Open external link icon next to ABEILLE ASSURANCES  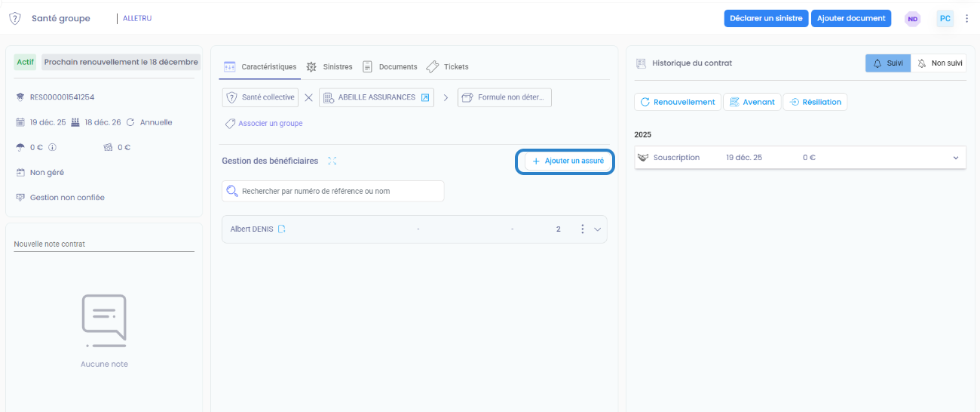coord(425,97)
